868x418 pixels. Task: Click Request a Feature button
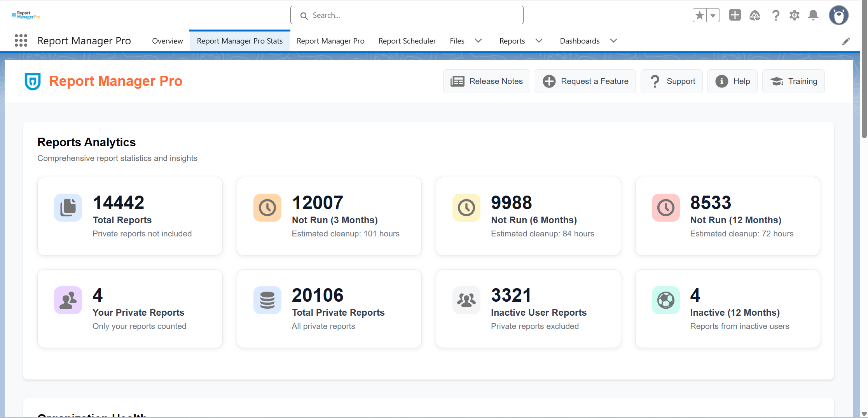tap(585, 81)
